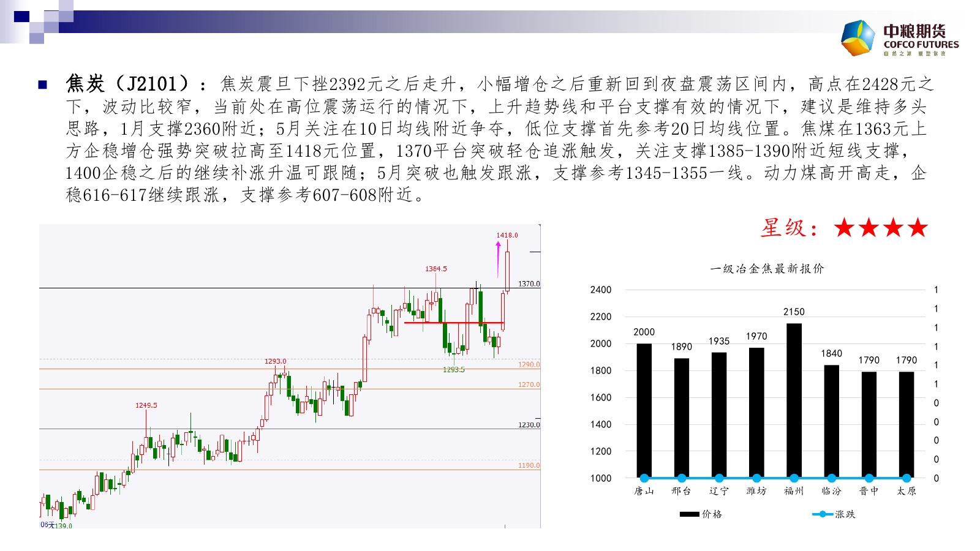Click the blue 涨跌 marker above 太原
Image resolution: width=980 pixels, height=551 pixels.
tap(907, 478)
